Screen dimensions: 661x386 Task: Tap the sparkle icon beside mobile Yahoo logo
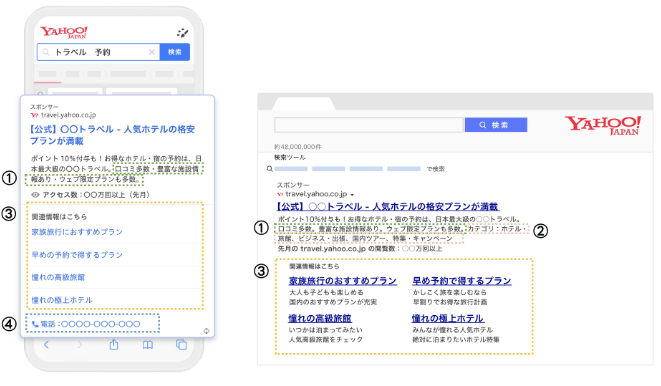(x=183, y=33)
